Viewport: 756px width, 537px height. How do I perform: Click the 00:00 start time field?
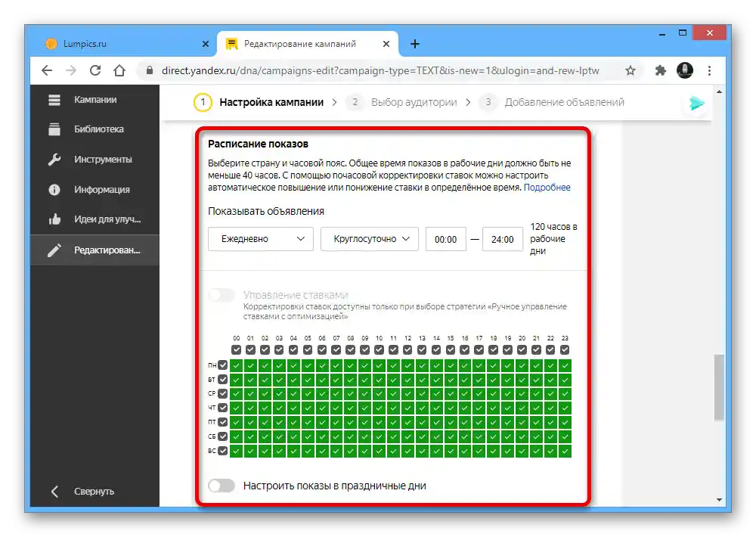446,239
